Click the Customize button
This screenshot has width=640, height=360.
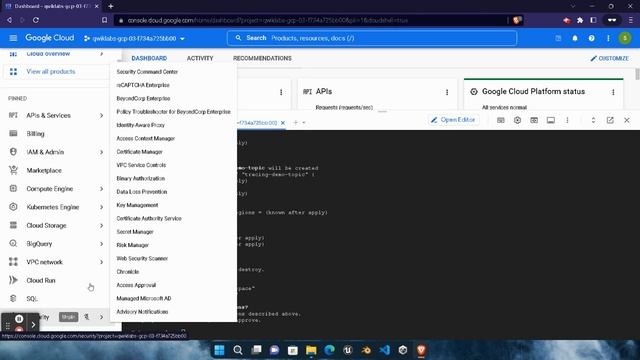point(609,58)
